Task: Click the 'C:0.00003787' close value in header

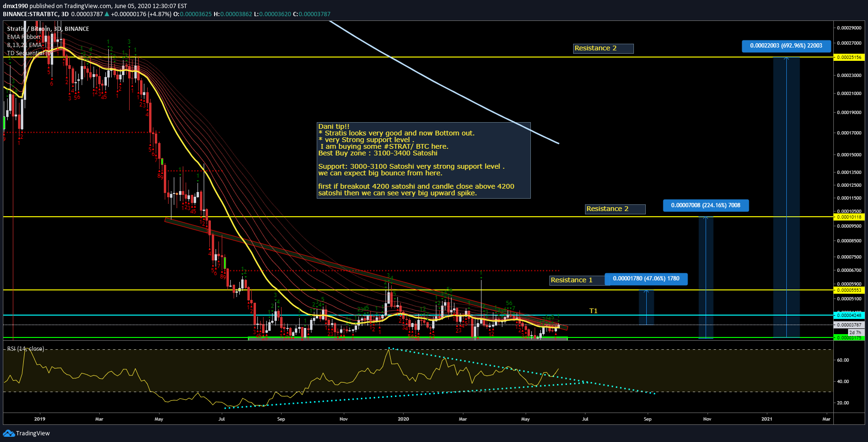Action: pos(311,14)
